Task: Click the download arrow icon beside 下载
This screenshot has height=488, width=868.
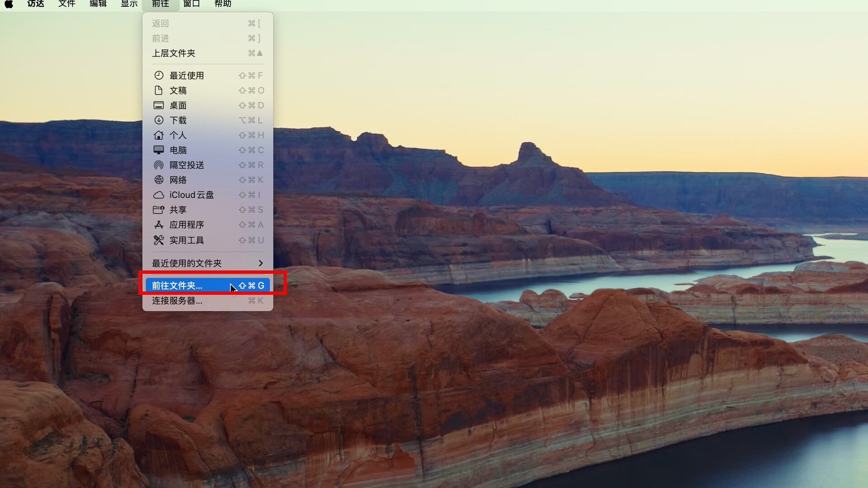Action: (159, 120)
